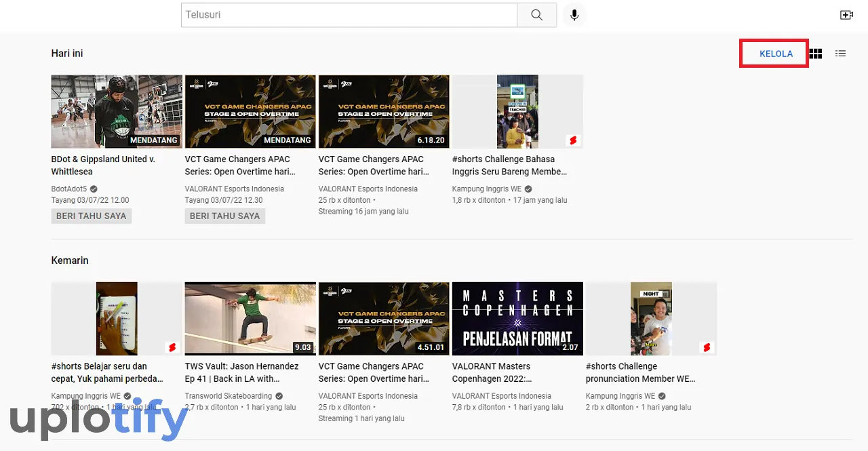Open TWS Vault Jason Hernandez thumbnail
This screenshot has height=451, width=868.
pos(250,319)
